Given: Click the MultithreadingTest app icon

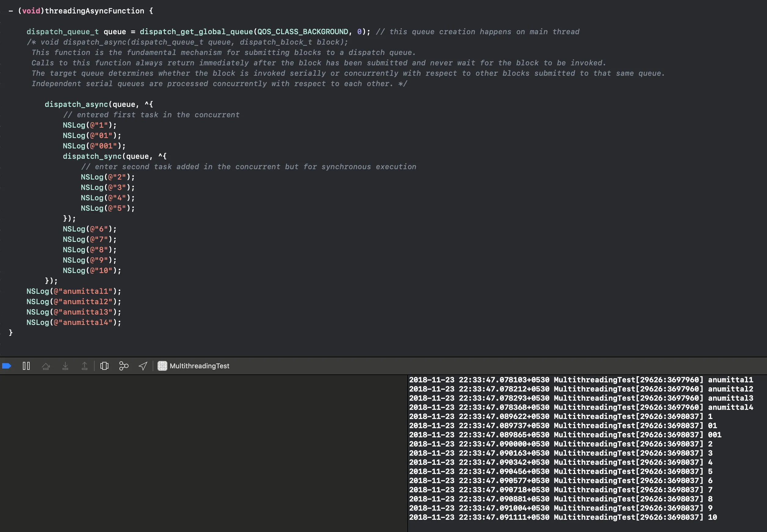Looking at the screenshot, I should pyautogui.click(x=162, y=366).
